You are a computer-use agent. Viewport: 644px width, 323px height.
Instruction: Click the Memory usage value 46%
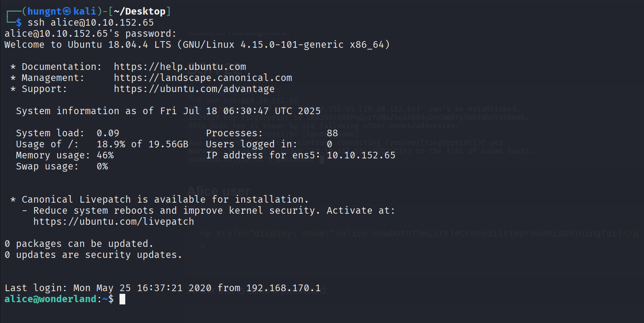[105, 155]
